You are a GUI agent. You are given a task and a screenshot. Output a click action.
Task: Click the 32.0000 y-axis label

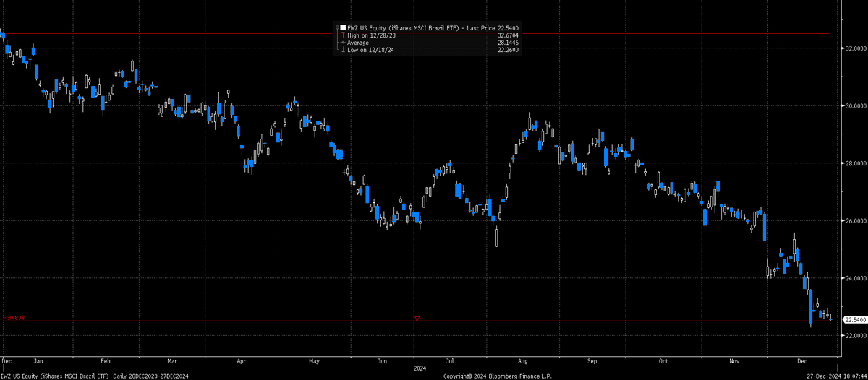pos(856,48)
